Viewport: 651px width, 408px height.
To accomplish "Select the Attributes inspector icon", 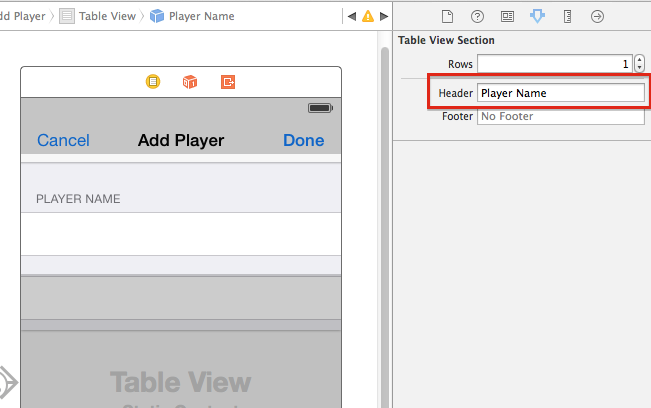I will click(537, 16).
